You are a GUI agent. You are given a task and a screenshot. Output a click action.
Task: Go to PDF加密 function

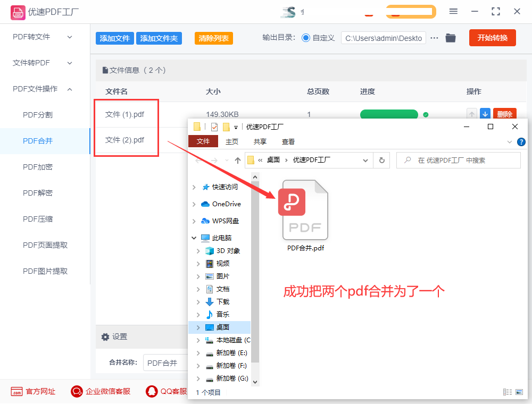pos(38,167)
